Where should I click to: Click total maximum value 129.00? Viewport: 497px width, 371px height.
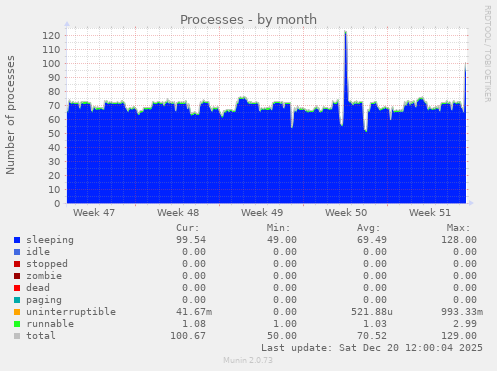point(459,336)
